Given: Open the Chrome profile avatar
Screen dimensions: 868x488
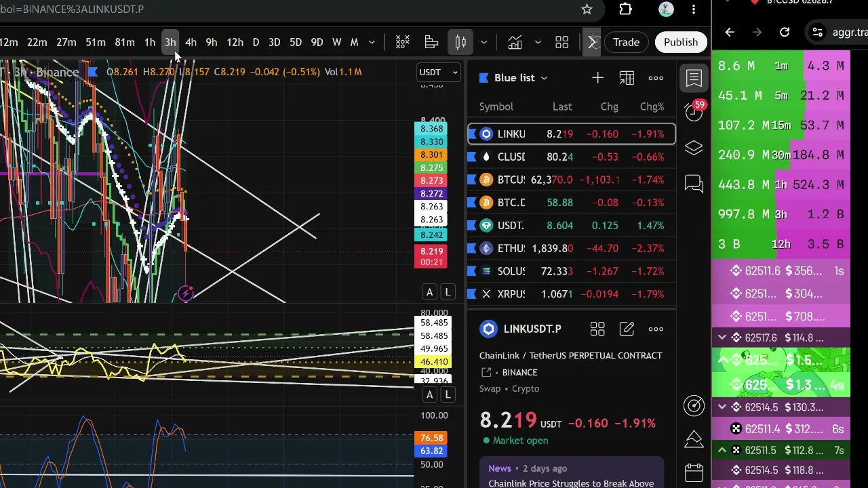Looking at the screenshot, I should coord(666,9).
